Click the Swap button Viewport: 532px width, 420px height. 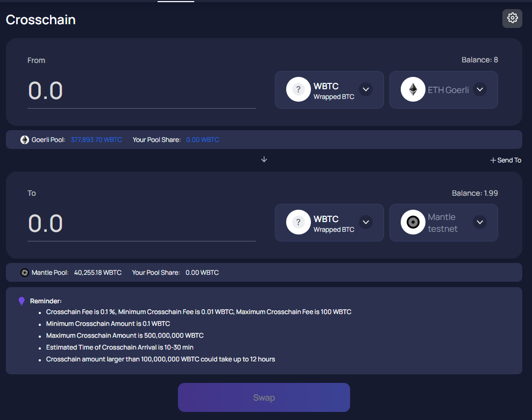click(264, 397)
